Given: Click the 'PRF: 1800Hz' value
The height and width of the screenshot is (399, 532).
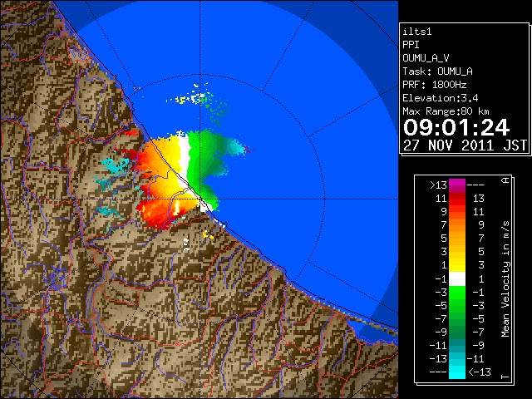Looking at the screenshot, I should pyautogui.click(x=435, y=85).
